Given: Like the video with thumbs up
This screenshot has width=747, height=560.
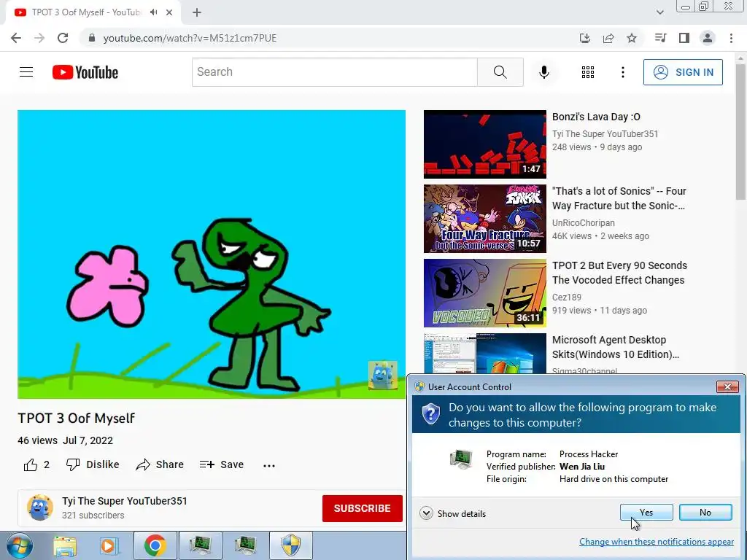Looking at the screenshot, I should 36,464.
